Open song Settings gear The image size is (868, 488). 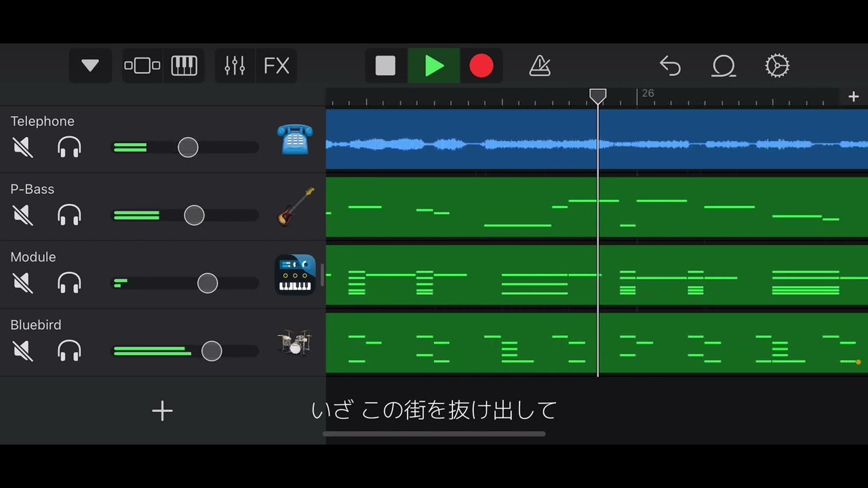(x=777, y=66)
